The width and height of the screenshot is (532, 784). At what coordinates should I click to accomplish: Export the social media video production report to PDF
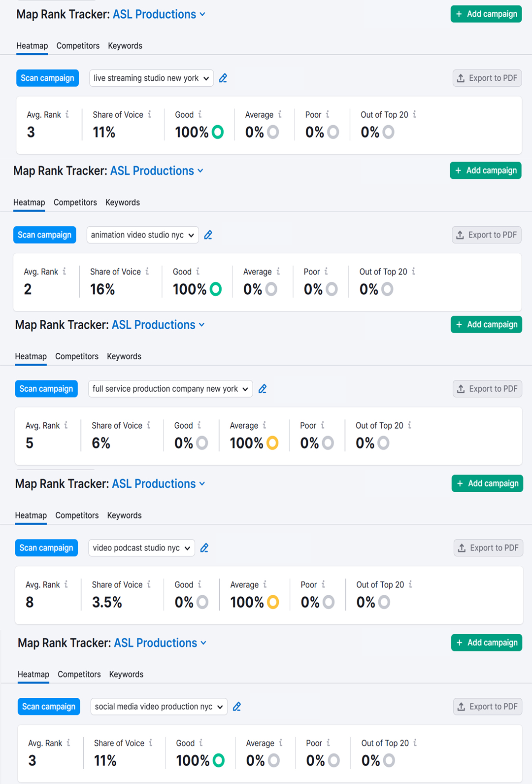click(x=488, y=707)
